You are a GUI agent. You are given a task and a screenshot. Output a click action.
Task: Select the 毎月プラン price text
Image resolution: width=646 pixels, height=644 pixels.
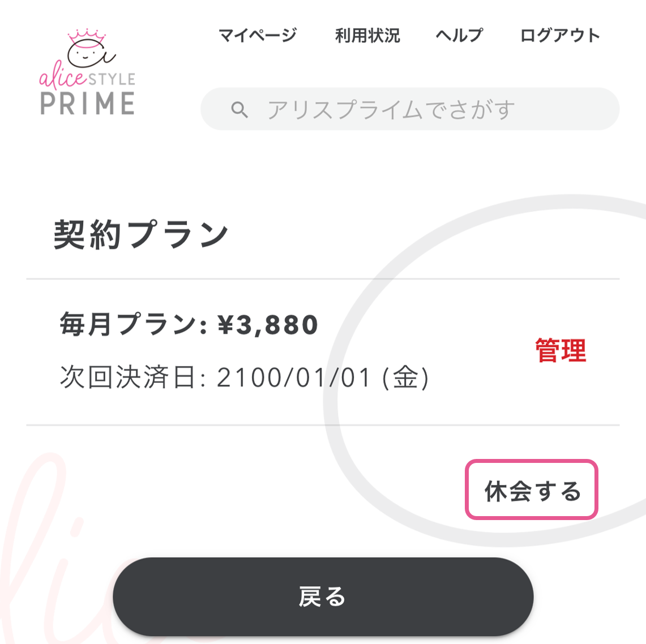click(189, 324)
